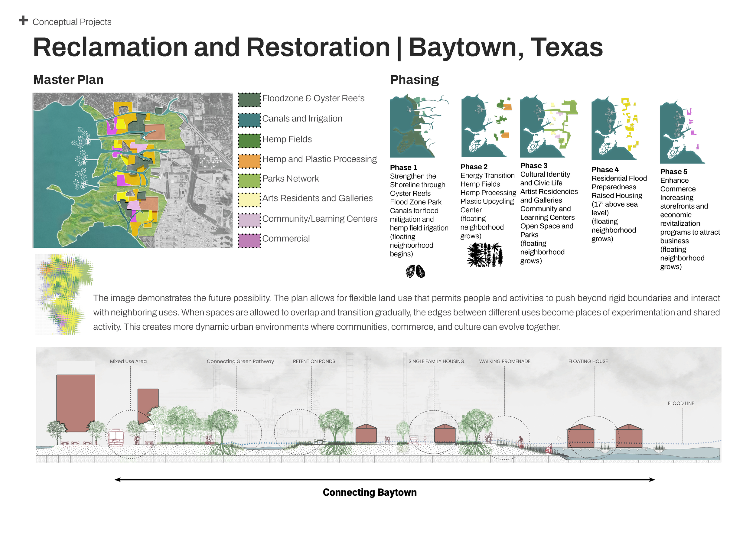
Task: Open the Master Plan aerial map image
Action: pyautogui.click(x=133, y=170)
